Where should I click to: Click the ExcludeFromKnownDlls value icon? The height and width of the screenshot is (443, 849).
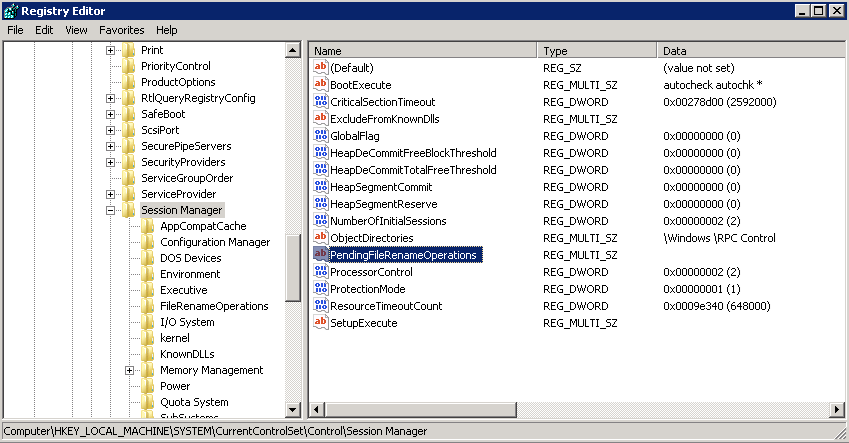321,118
